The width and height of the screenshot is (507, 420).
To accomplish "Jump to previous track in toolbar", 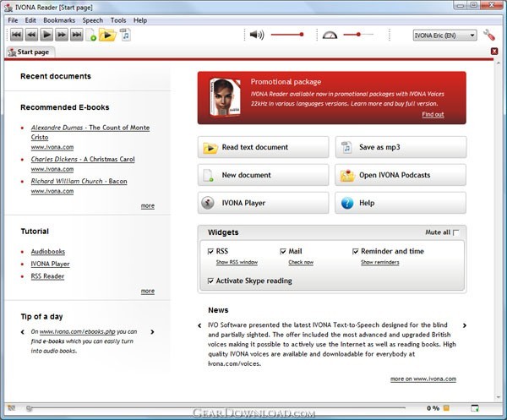I will point(16,35).
